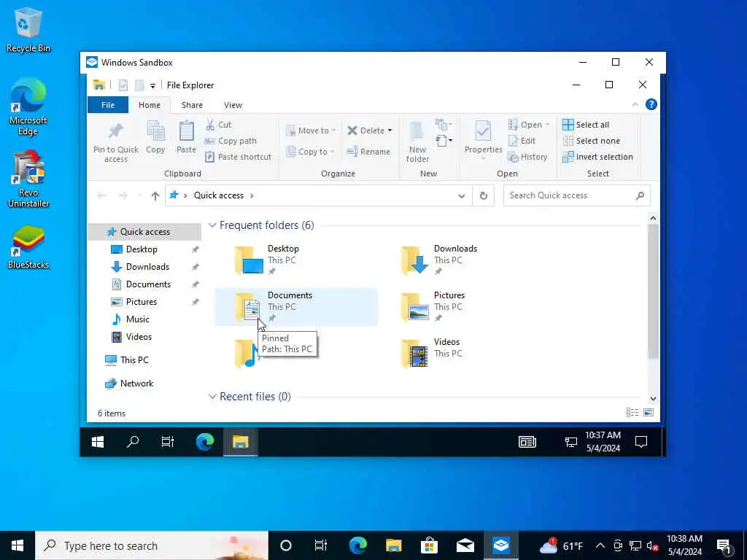Select Documents in navigation pane
The image size is (747, 560).
[x=148, y=284]
